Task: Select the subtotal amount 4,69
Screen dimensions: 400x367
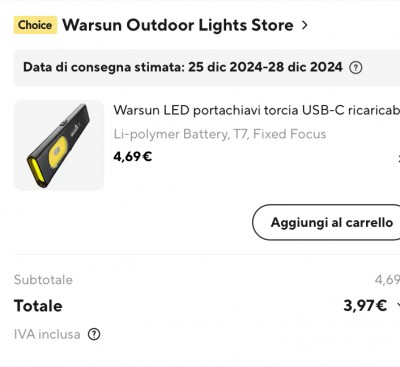Action: [x=387, y=280]
